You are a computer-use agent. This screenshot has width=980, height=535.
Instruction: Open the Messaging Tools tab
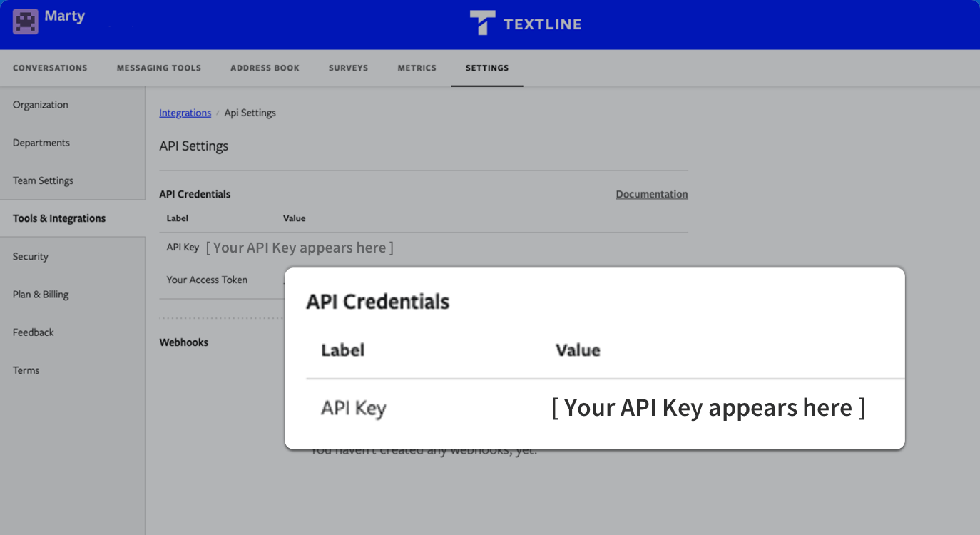click(159, 68)
